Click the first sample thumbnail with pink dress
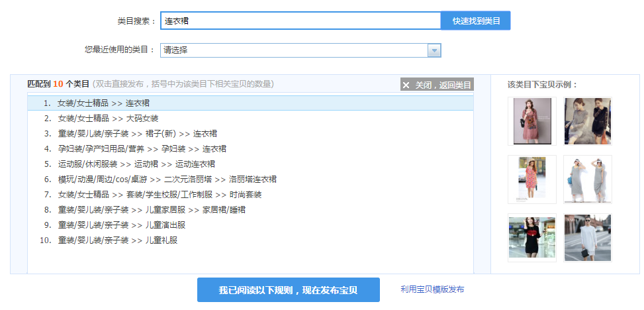 (532, 121)
